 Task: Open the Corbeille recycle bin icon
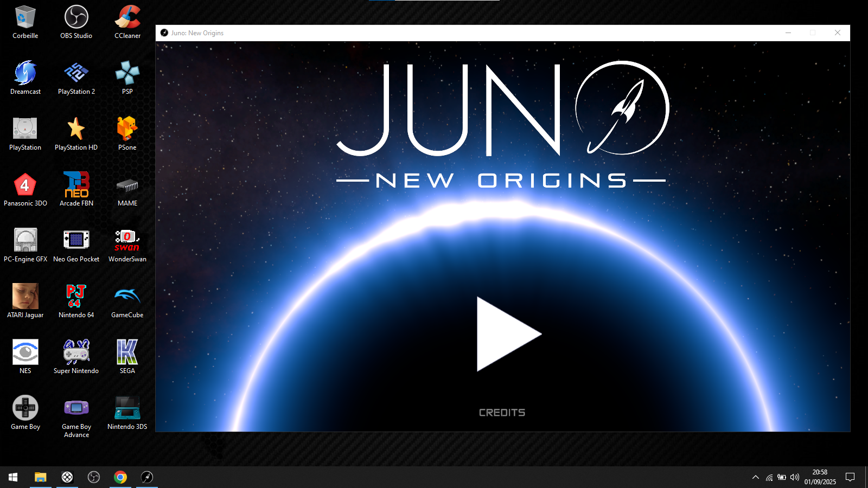pos(25,22)
